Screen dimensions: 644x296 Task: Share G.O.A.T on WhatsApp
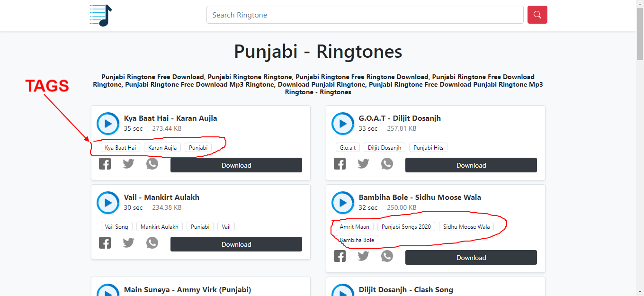387,163
